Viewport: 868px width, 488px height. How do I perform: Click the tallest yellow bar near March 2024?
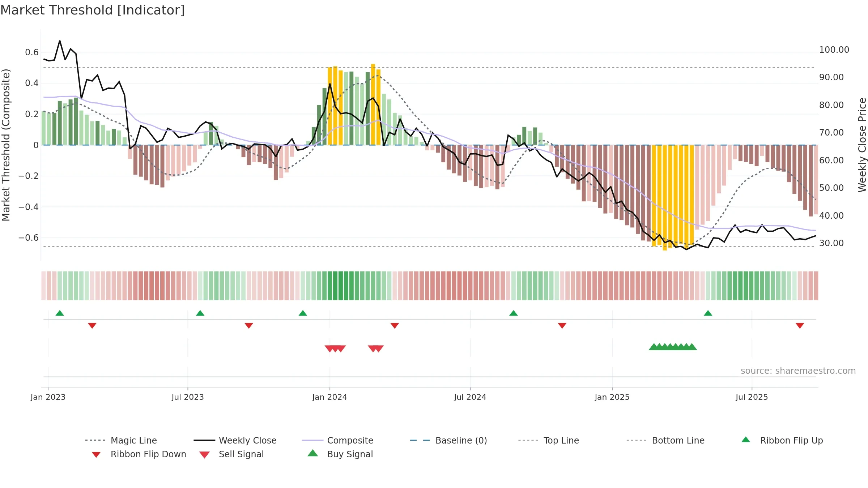tap(373, 104)
